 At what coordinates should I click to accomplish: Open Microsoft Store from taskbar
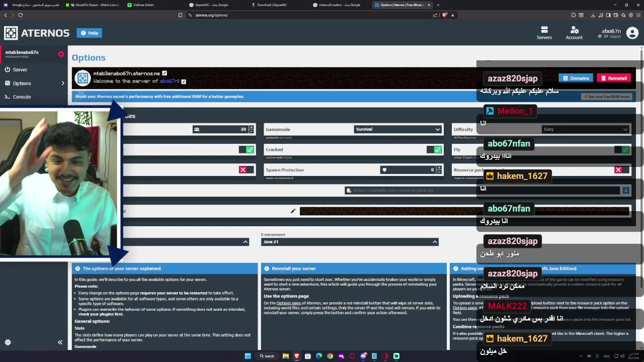[307, 356]
